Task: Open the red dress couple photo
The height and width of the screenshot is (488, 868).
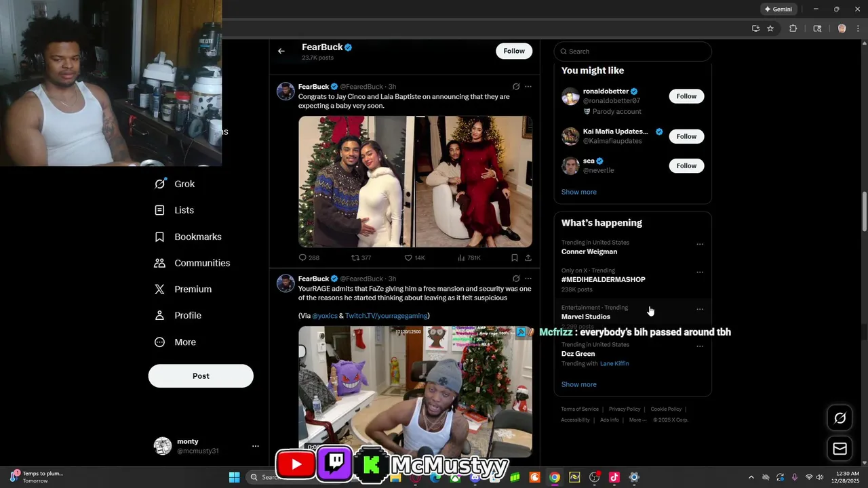Action: tap(474, 182)
